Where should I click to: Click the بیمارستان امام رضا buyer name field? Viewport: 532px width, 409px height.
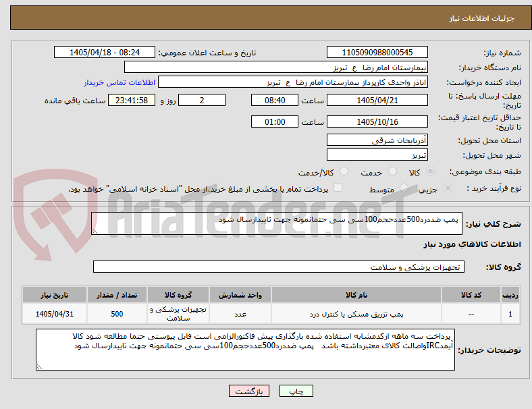(276, 67)
